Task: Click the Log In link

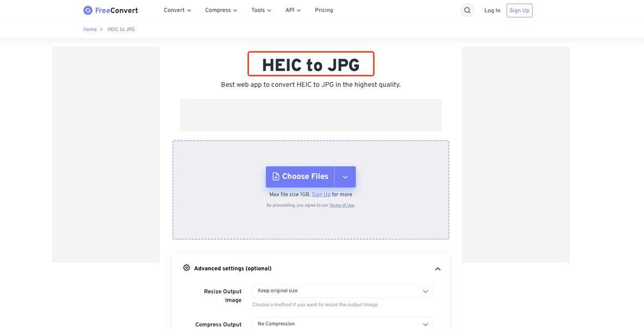Action: coord(492,11)
